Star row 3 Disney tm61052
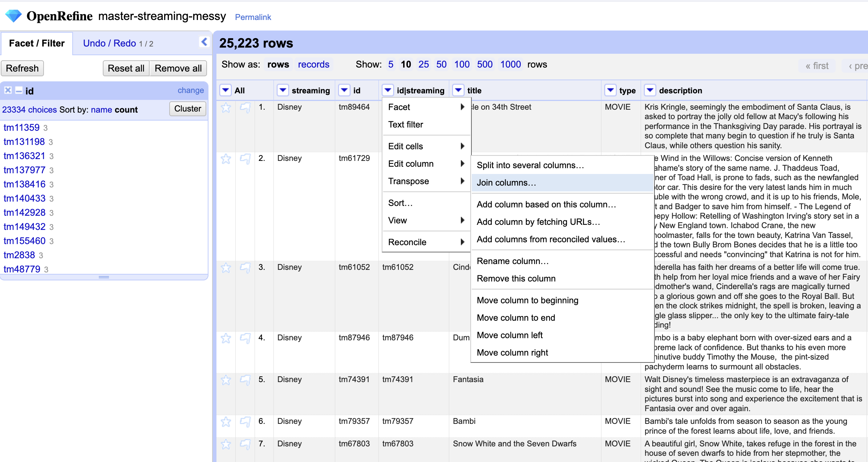868x462 pixels. pos(226,268)
